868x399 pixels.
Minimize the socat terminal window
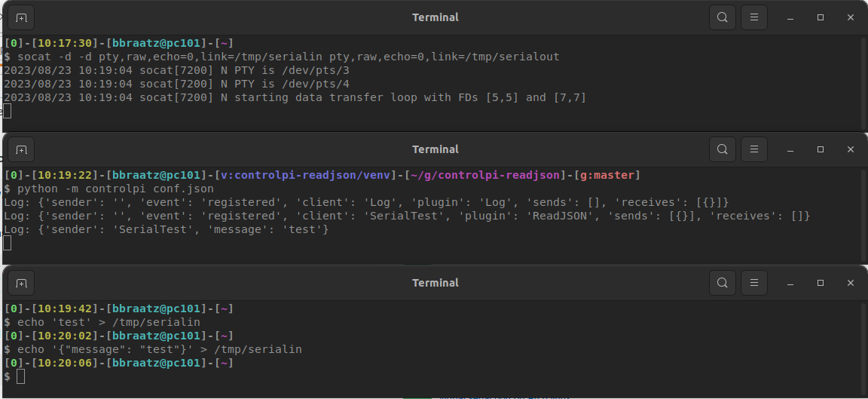pyautogui.click(x=790, y=18)
